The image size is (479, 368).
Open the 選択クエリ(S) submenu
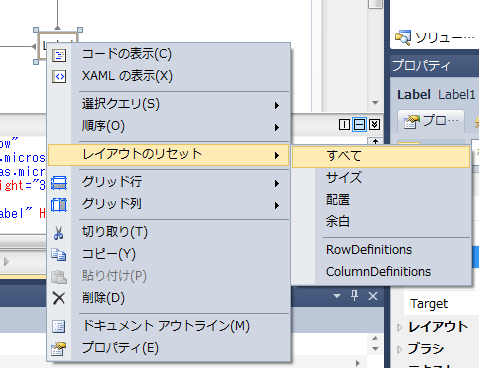pyautogui.click(x=169, y=105)
